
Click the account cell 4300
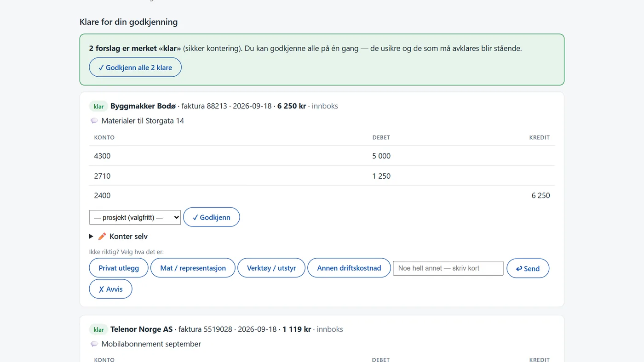click(103, 156)
